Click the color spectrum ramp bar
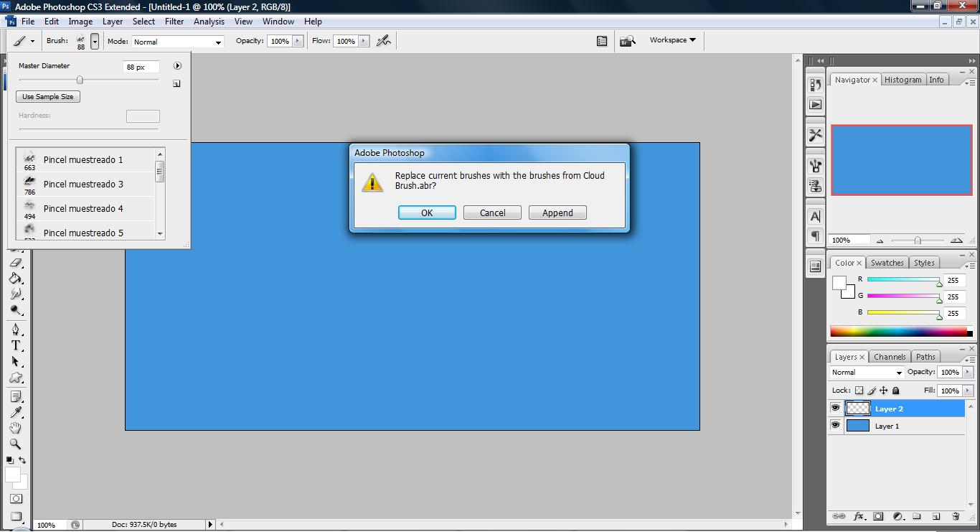Screen dimensions: 980x532 point(901,332)
